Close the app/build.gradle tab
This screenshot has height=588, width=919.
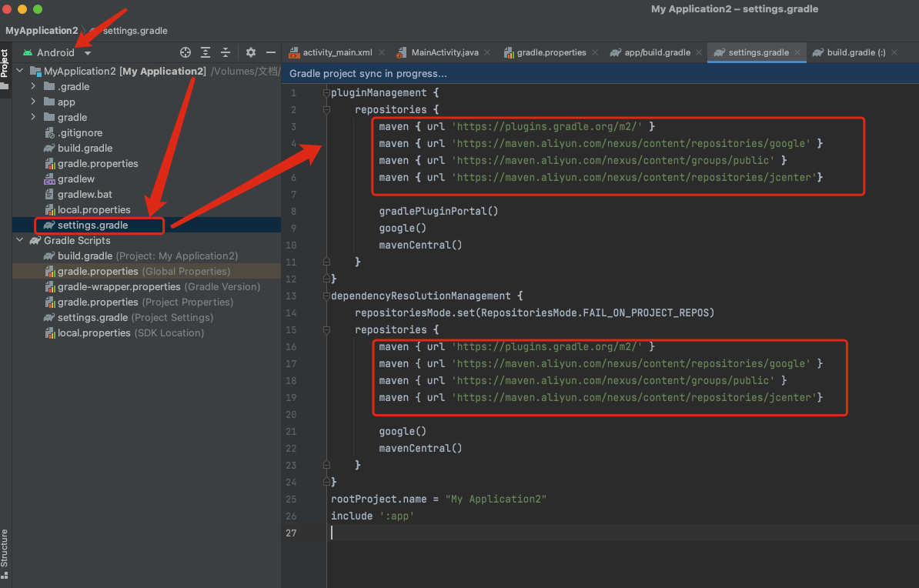(699, 52)
